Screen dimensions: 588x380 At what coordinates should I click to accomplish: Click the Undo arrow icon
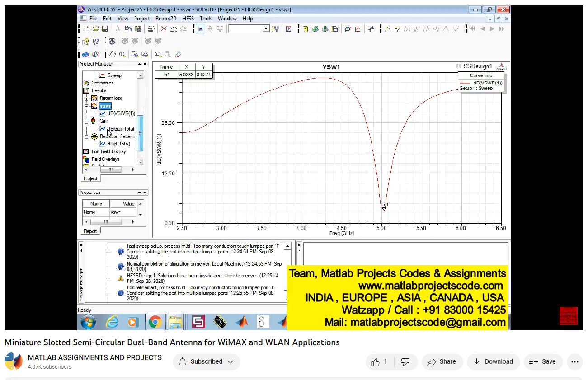174,29
